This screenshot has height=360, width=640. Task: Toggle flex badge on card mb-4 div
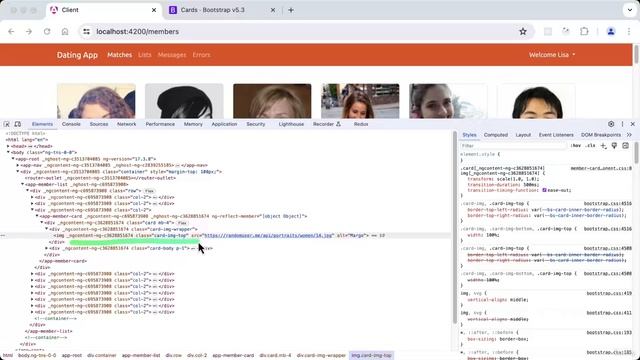pyautogui.click(x=182, y=223)
